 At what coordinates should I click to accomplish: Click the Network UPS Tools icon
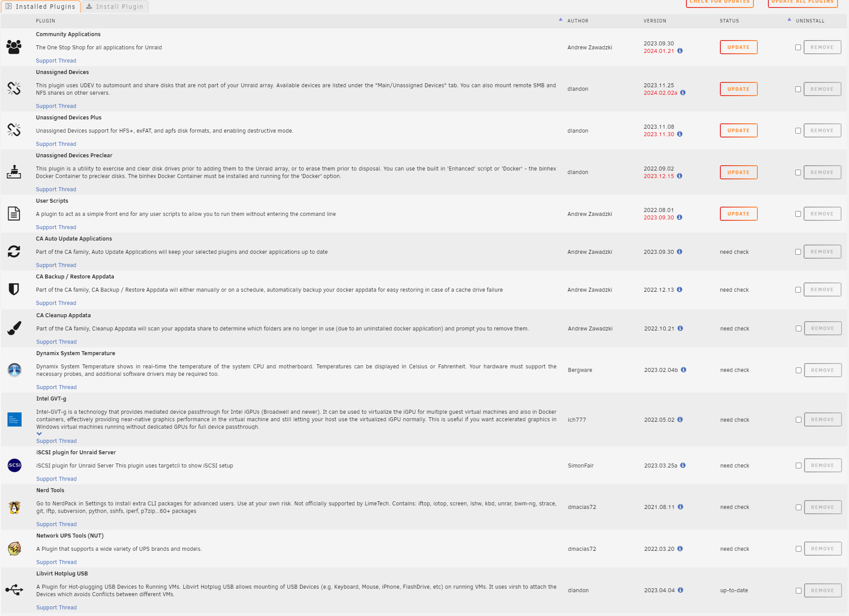[x=14, y=548]
